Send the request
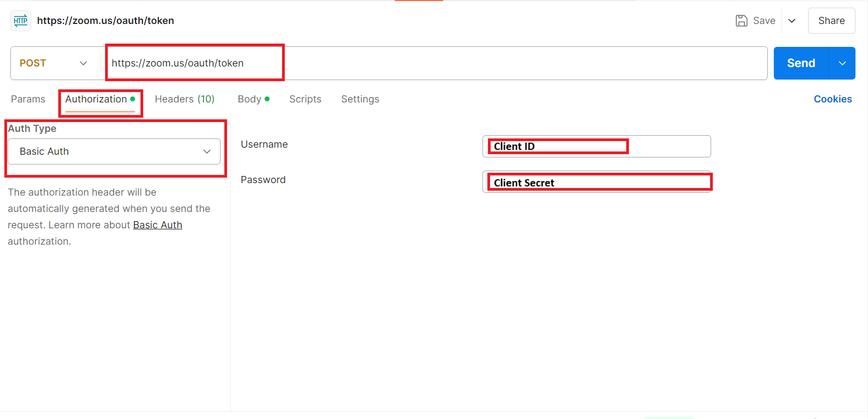This screenshot has width=868, height=419. coord(801,63)
